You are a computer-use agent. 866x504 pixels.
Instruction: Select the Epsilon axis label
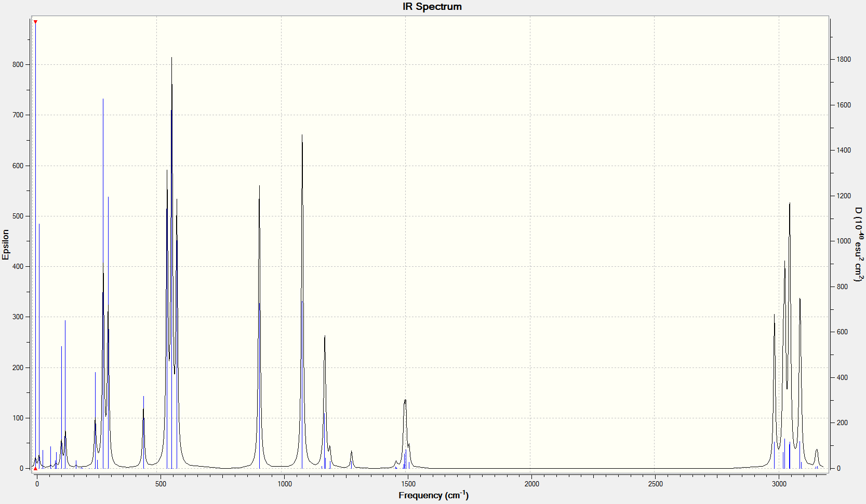[x=6, y=244]
